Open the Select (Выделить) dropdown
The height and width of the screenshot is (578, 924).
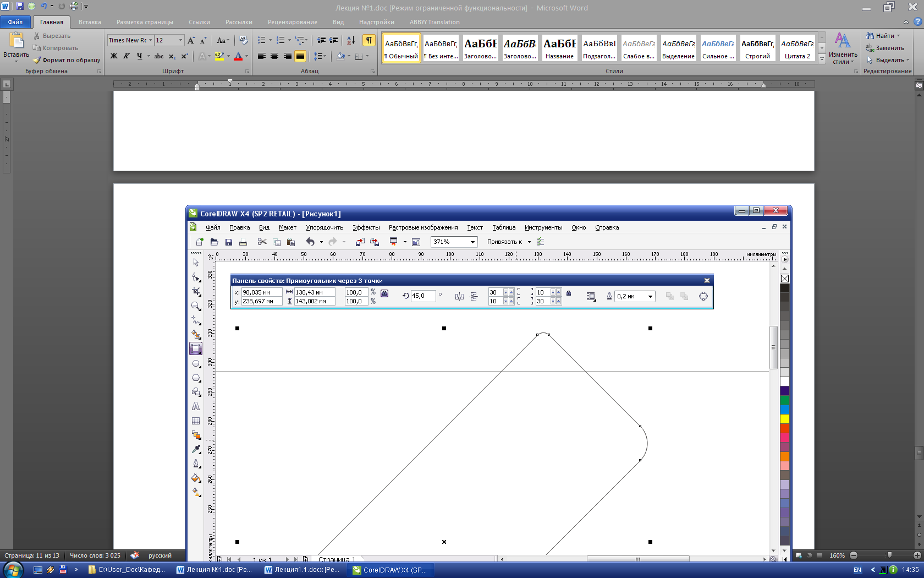pyautogui.click(x=889, y=60)
